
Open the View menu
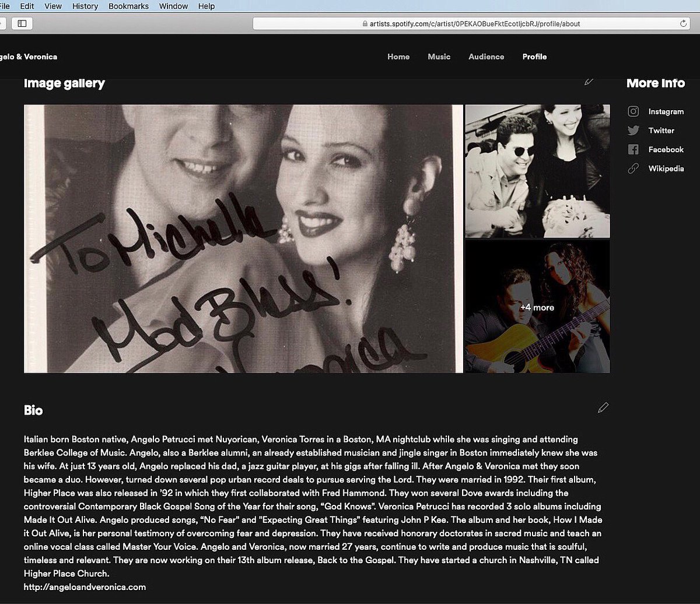(x=53, y=6)
